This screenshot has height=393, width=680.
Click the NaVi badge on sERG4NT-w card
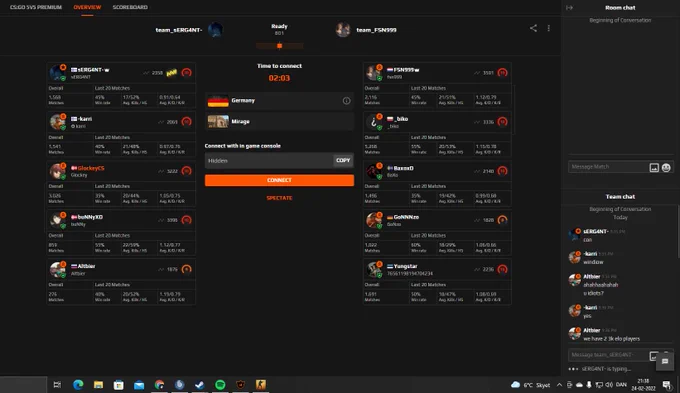pyautogui.click(x=172, y=72)
